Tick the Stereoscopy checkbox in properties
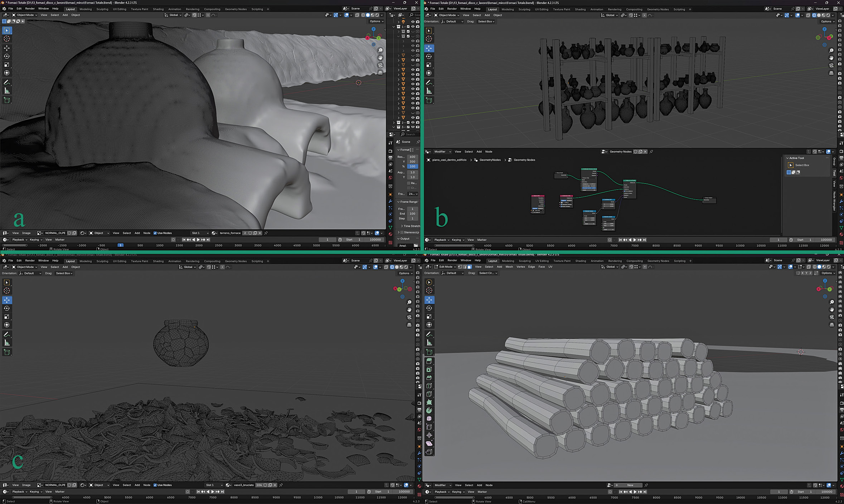The height and width of the screenshot is (504, 844). 402,232
